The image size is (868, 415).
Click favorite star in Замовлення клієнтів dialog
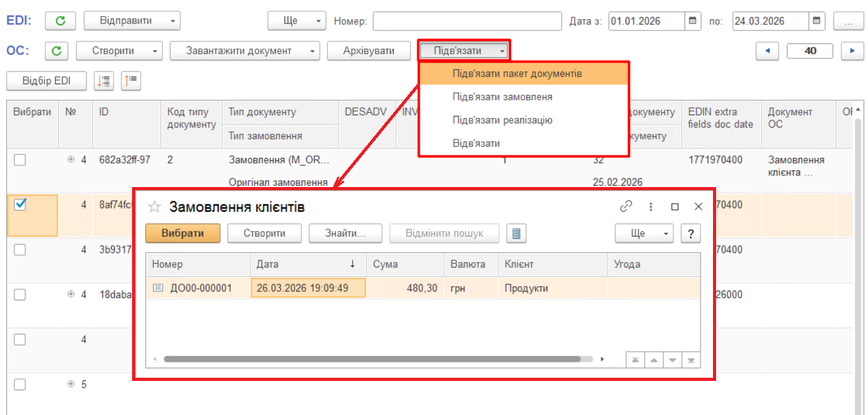[x=154, y=207]
